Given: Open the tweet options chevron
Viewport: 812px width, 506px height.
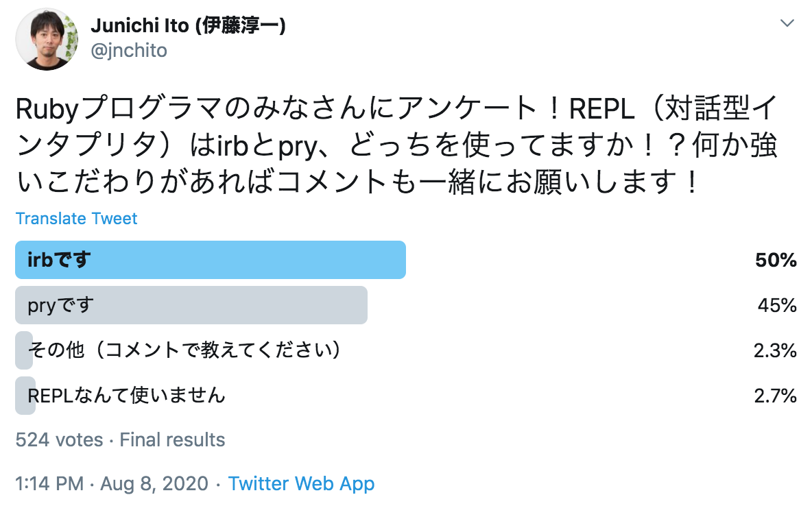Looking at the screenshot, I should (787, 22).
